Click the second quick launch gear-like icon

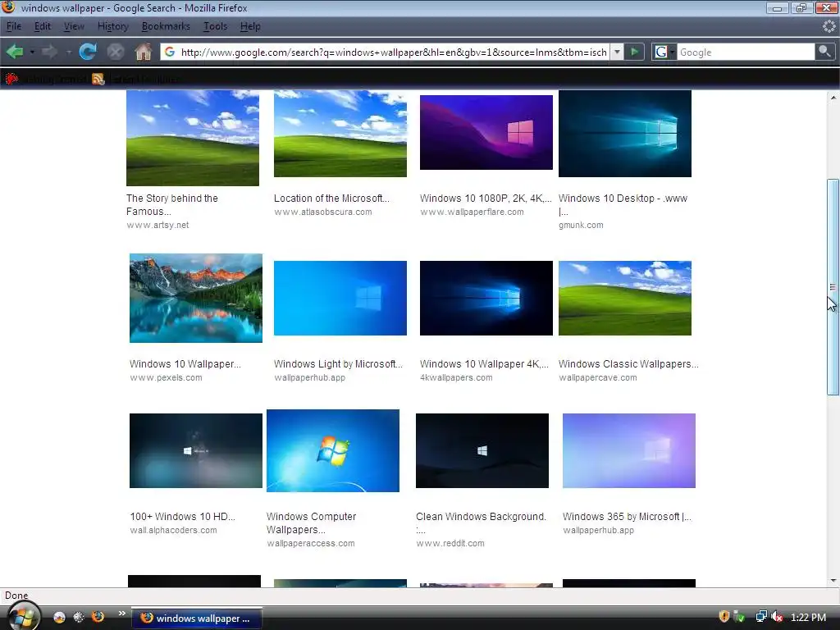[x=79, y=617]
